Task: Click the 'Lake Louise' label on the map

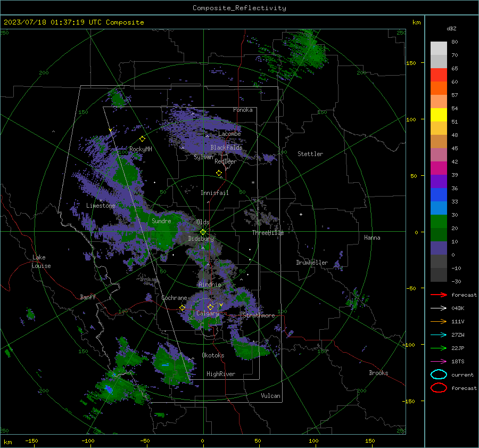Action: tap(42, 262)
